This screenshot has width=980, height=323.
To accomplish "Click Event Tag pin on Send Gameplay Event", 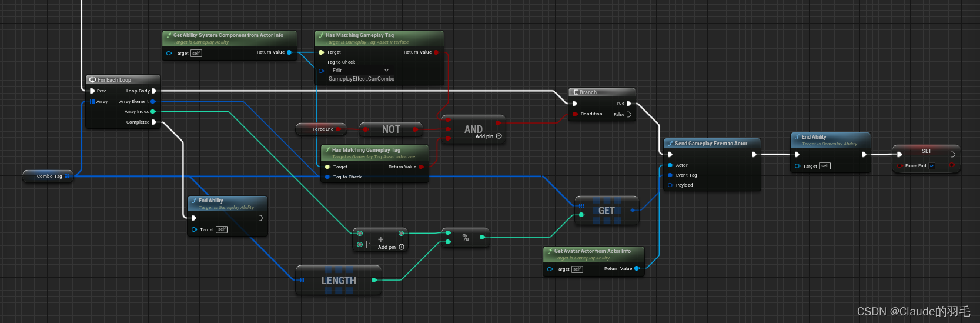I will 670,175.
